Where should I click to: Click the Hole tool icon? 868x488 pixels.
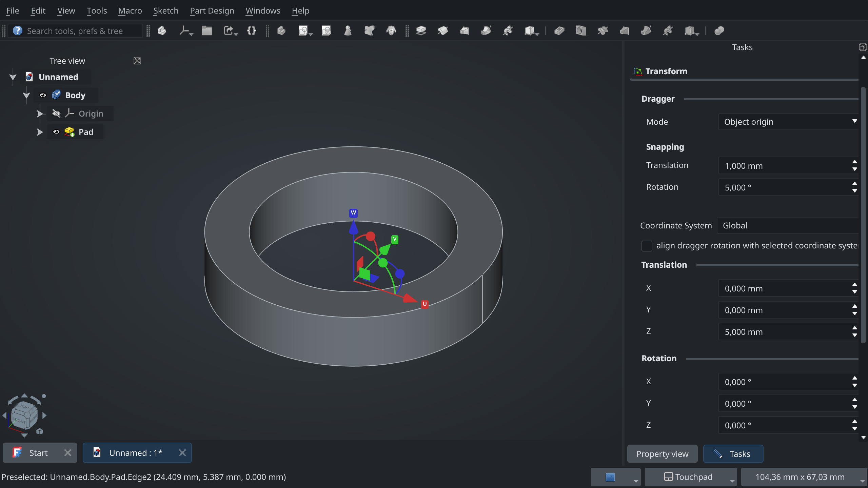581,31
